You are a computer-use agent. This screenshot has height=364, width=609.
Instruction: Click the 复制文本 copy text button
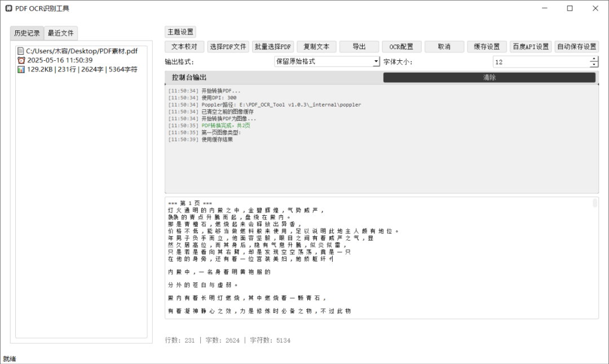(316, 47)
